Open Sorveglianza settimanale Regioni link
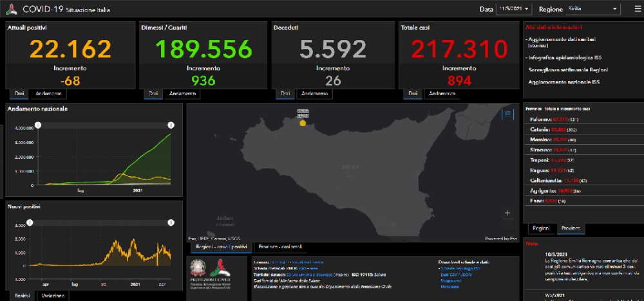The image size is (644, 301). click(x=569, y=69)
